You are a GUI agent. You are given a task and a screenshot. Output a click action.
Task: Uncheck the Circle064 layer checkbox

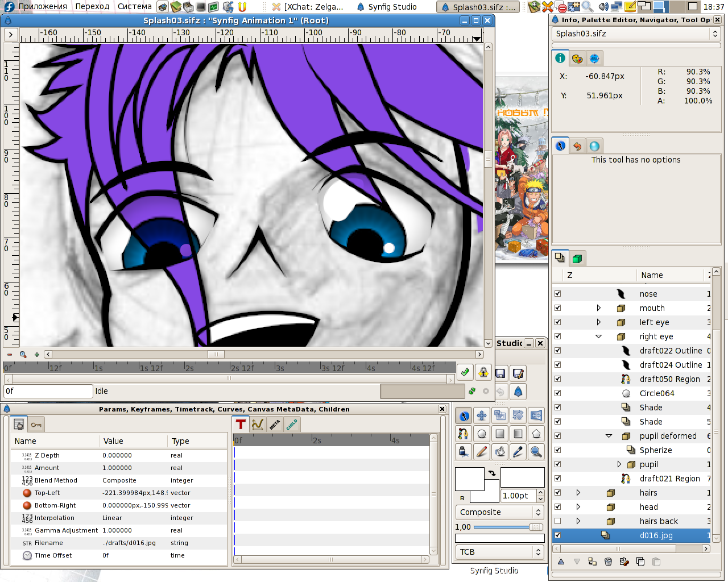[x=557, y=393]
